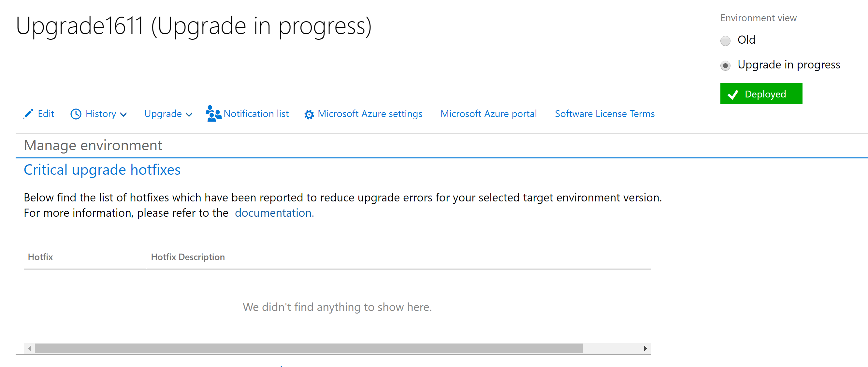Click the left scrollbar arrow
The image size is (868, 367).
click(30, 348)
